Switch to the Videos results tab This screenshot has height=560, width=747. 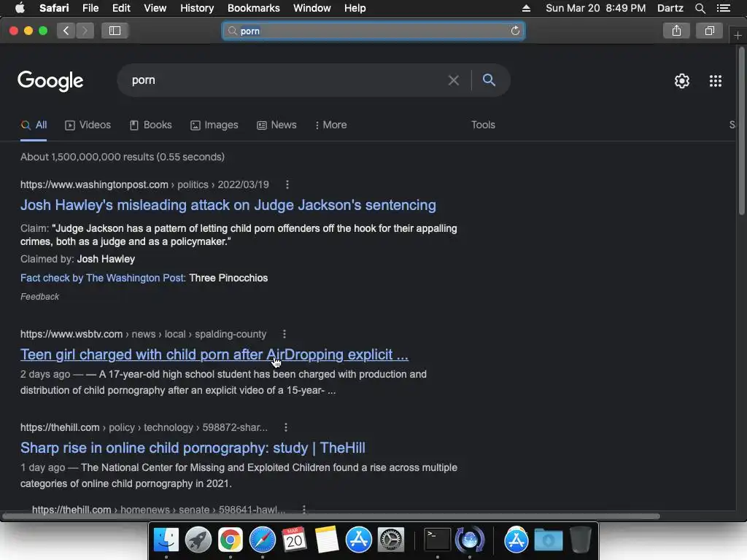point(88,125)
